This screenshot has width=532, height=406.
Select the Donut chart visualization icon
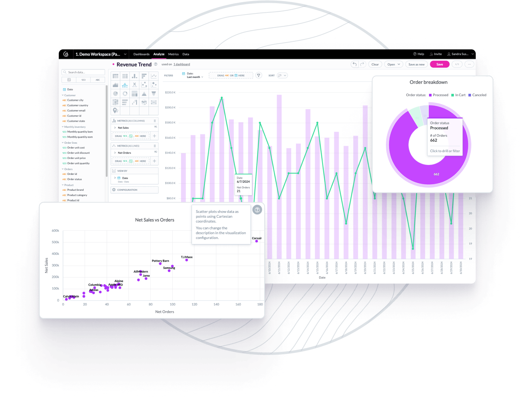tap(125, 93)
